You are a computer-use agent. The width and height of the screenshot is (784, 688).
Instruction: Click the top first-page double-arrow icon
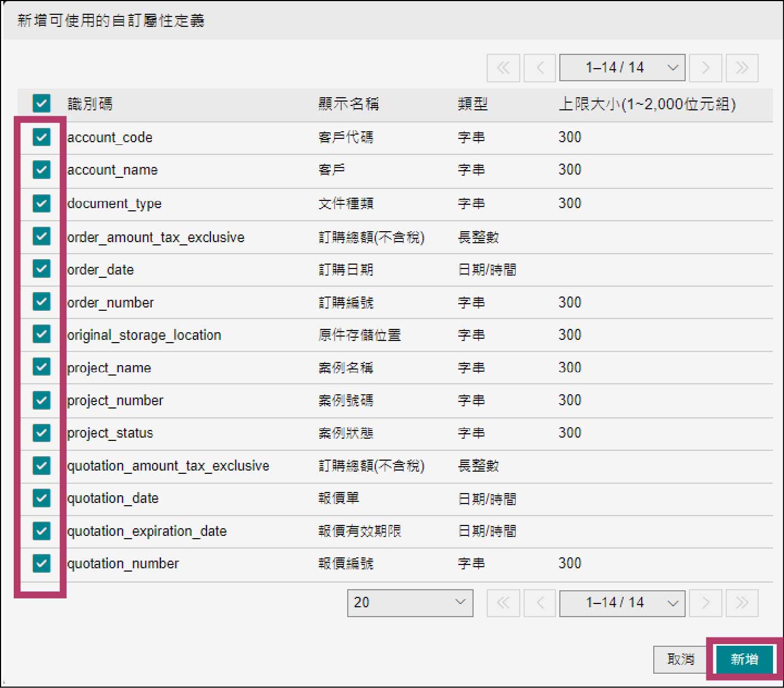tap(503, 68)
